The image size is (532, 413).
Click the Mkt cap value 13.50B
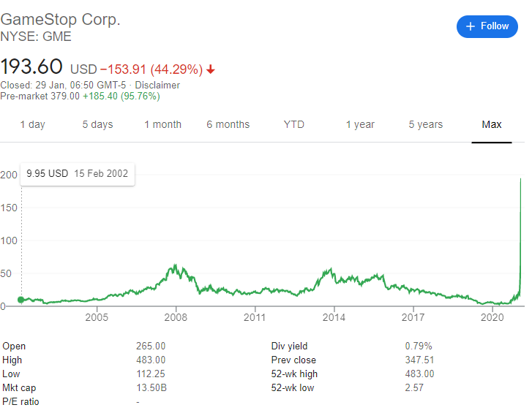point(151,388)
